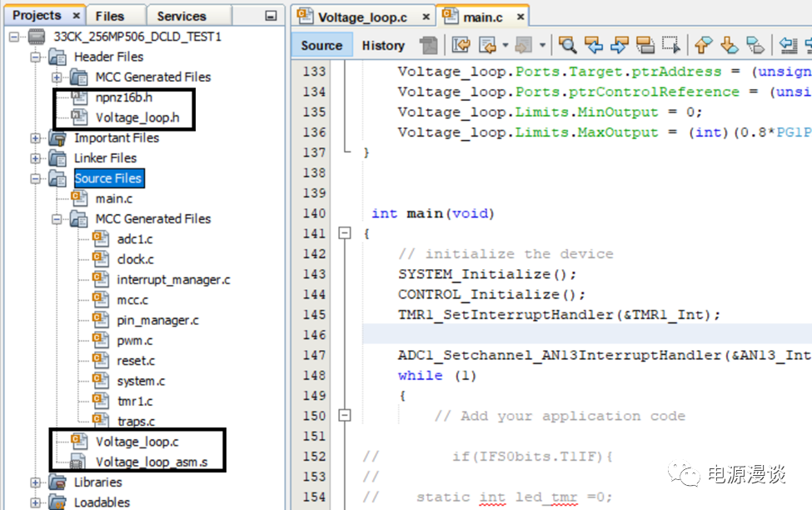Minimize the Projects panel window group
Screen dimensions: 812x510
pyautogui.click(x=271, y=16)
